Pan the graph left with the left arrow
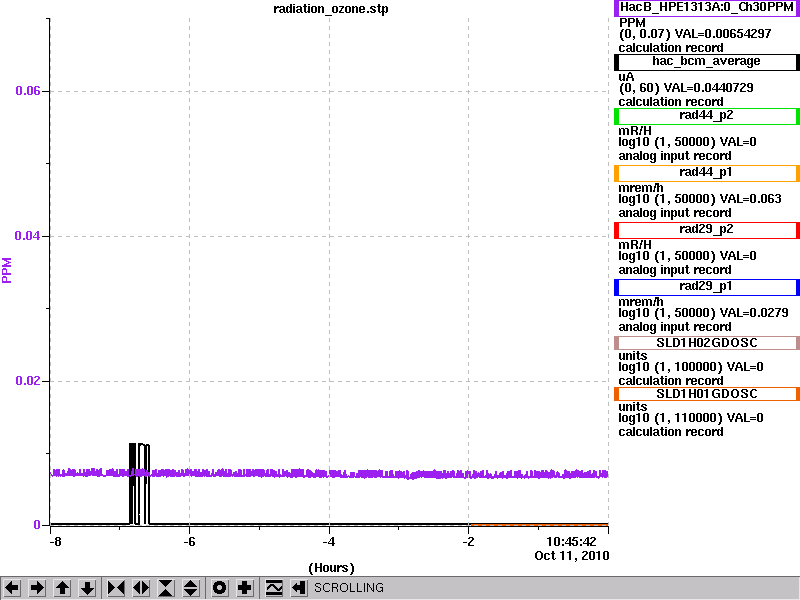 12,588
